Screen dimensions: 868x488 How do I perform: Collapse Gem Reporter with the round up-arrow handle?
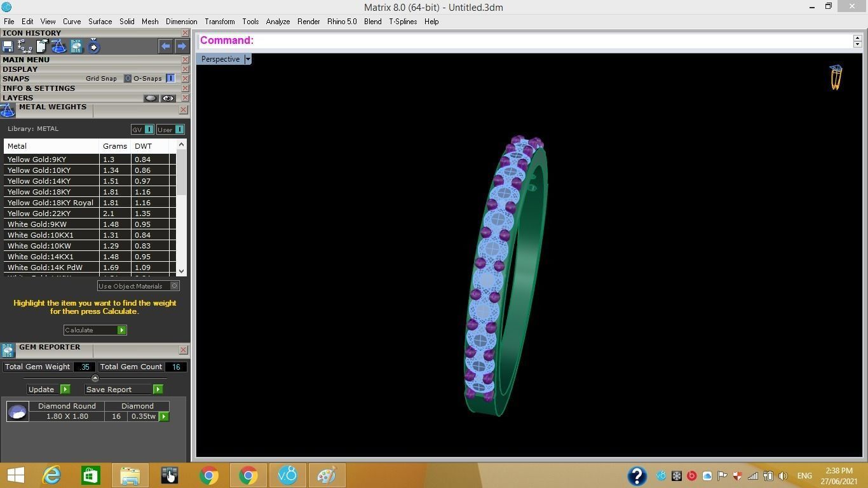95,379
